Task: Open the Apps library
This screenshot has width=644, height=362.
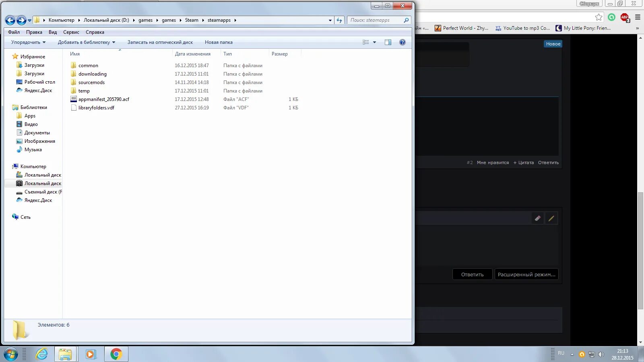Action: click(30, 116)
